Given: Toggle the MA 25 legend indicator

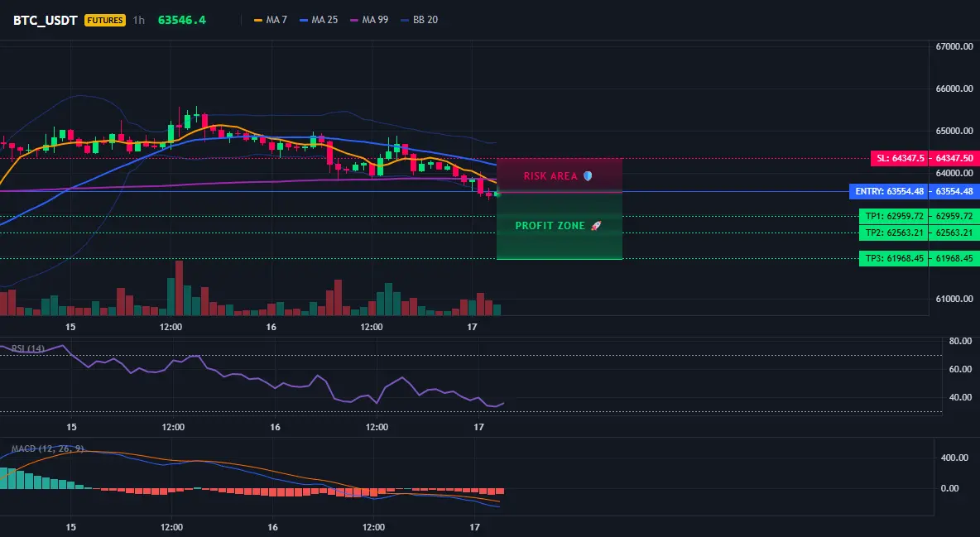Looking at the screenshot, I should click(x=319, y=20).
